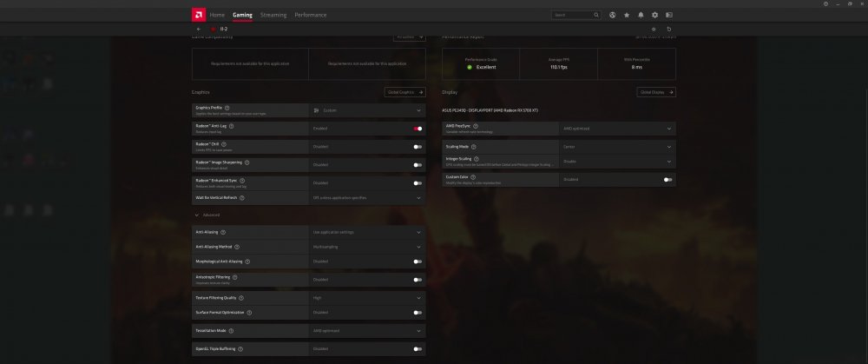Show help for Surface Format Optimization
This screenshot has height=364, width=868.
tap(249, 313)
